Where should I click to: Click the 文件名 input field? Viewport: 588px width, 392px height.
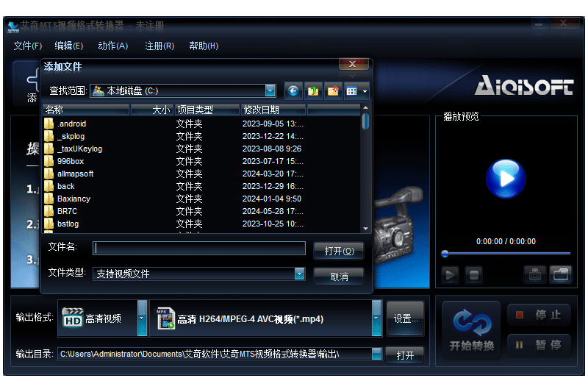click(x=199, y=248)
